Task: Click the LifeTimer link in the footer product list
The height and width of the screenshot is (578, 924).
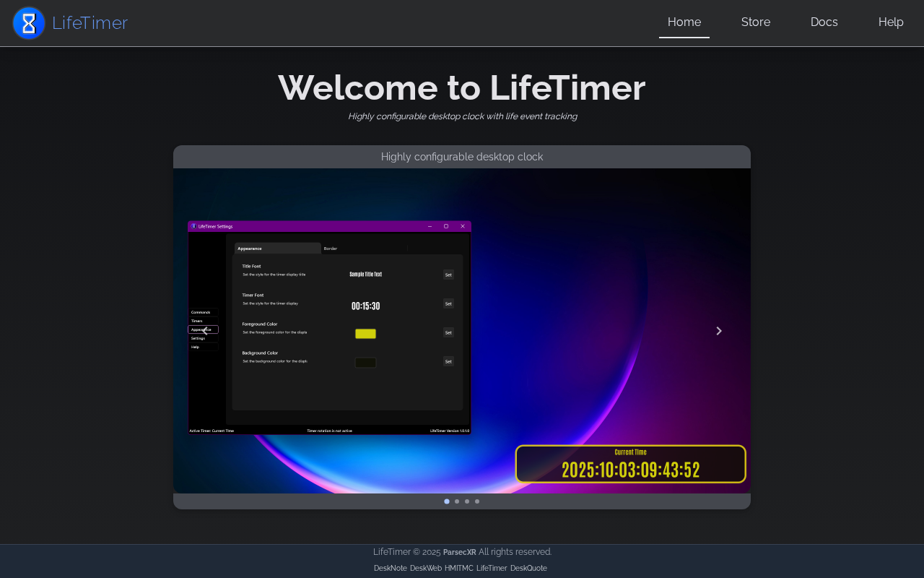Action: 492,568
